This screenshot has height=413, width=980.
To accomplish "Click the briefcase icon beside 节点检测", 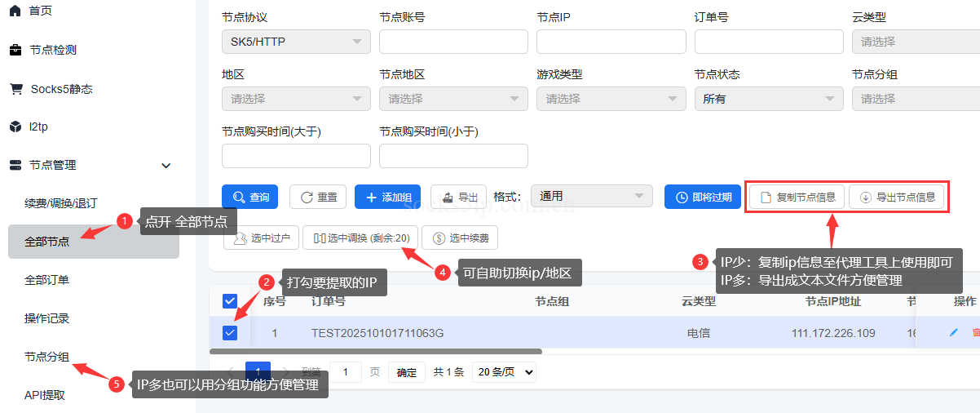I will point(15,50).
